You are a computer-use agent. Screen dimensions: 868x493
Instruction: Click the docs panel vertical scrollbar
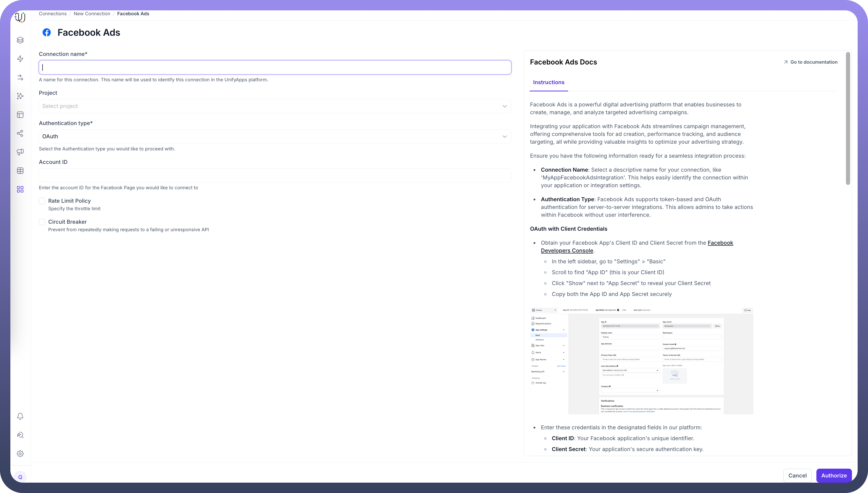[x=848, y=119]
